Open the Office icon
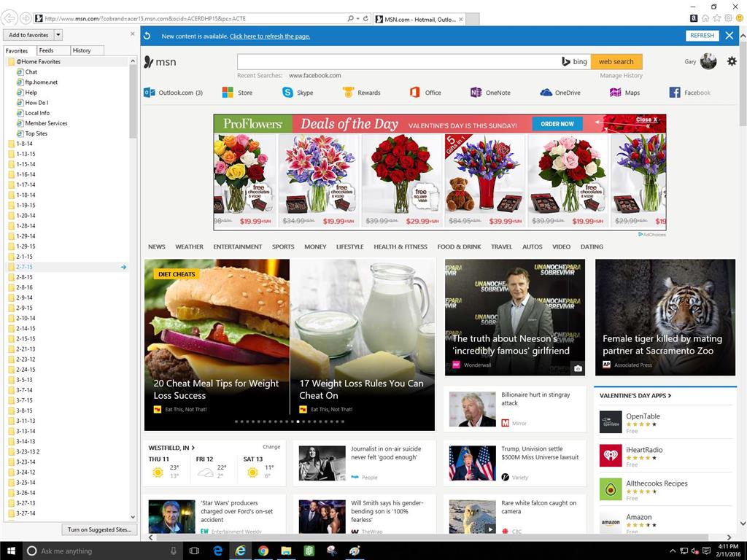This screenshot has width=747, height=560. coord(414,93)
